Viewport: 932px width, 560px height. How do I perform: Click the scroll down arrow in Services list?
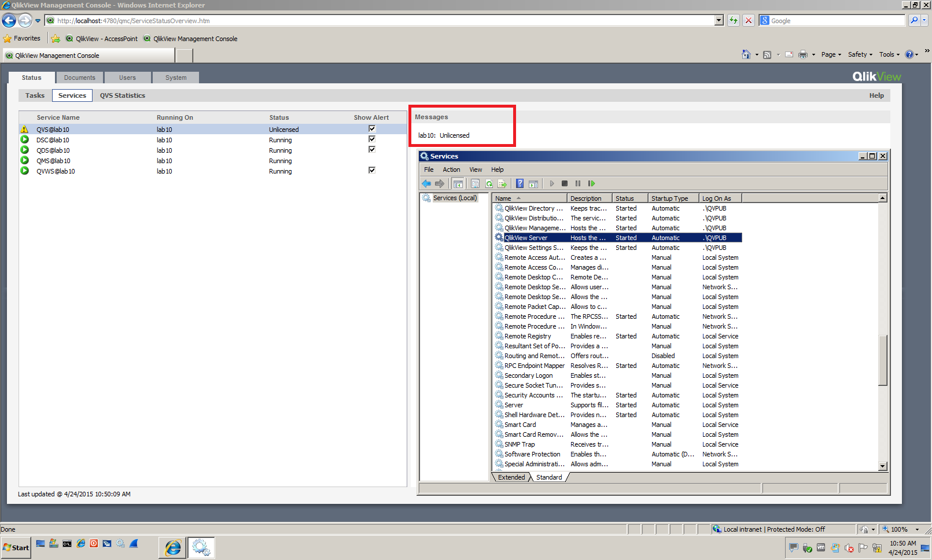coord(883,466)
